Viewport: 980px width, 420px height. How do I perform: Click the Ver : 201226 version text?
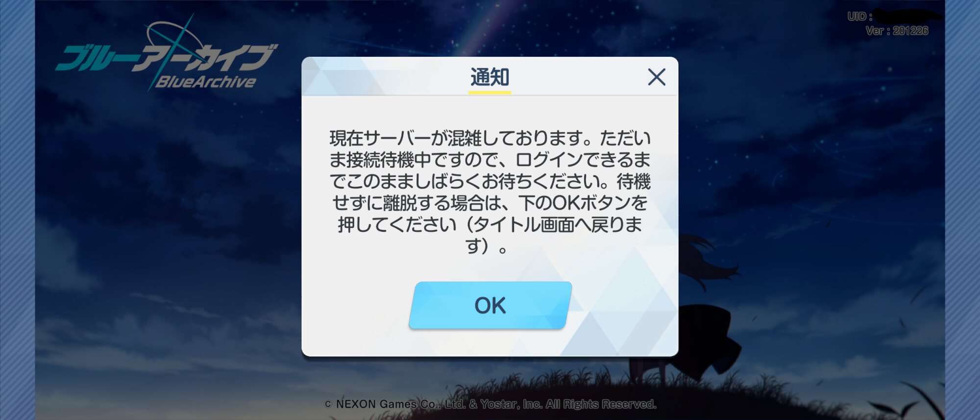coord(897,31)
